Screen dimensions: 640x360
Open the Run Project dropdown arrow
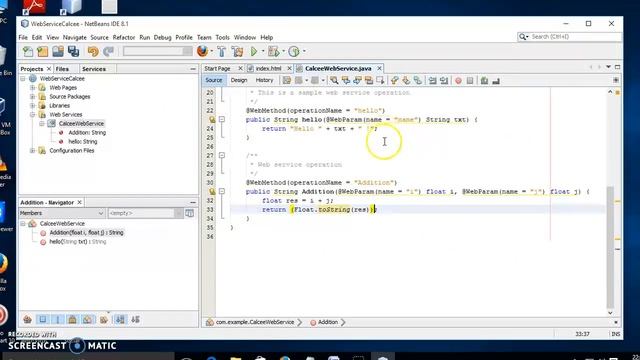coord(263,51)
